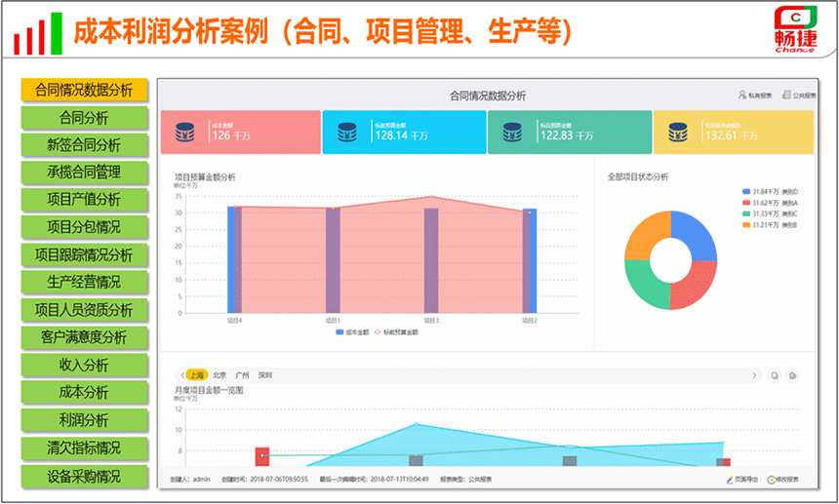Click 项目跟踪情况分析 in sidebar
This screenshot has height=504, width=839.
84,254
